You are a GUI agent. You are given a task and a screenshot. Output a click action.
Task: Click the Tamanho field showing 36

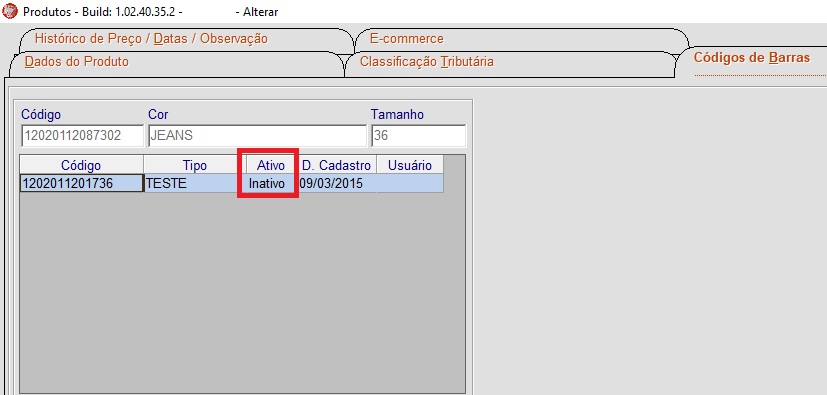418,136
